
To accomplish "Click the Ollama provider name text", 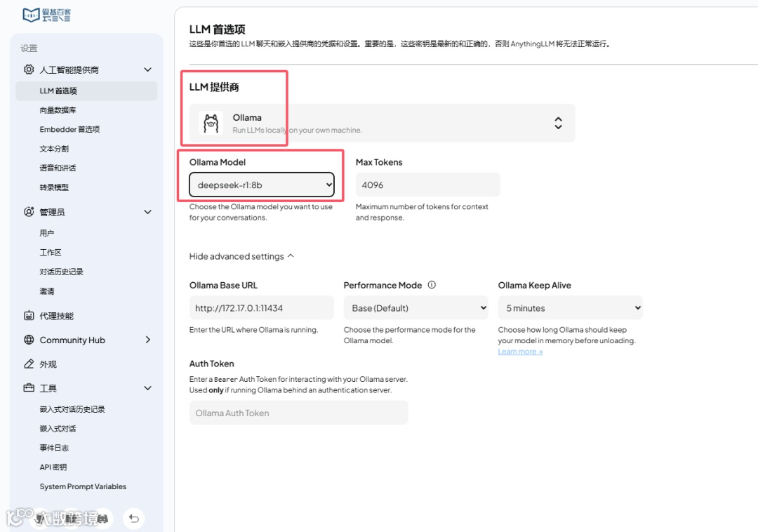I will click(247, 117).
